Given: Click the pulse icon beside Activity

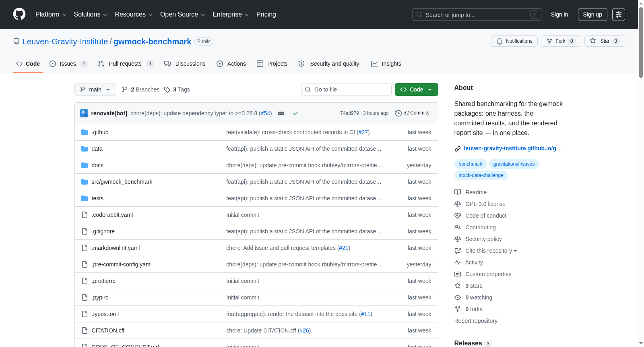Looking at the screenshot, I should (458, 262).
